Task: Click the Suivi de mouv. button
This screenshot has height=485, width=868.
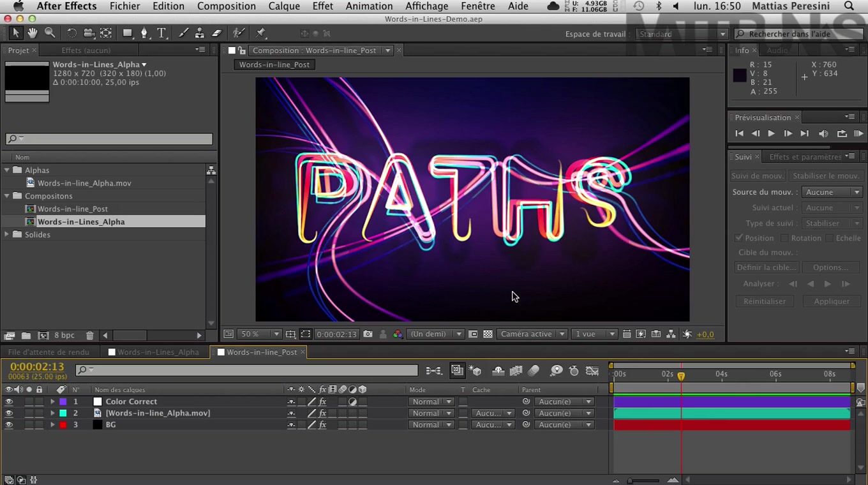Action: coord(758,175)
